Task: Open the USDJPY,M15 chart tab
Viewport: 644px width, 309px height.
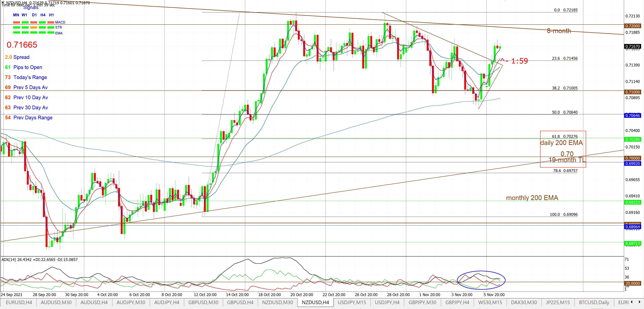Action: click(352, 302)
